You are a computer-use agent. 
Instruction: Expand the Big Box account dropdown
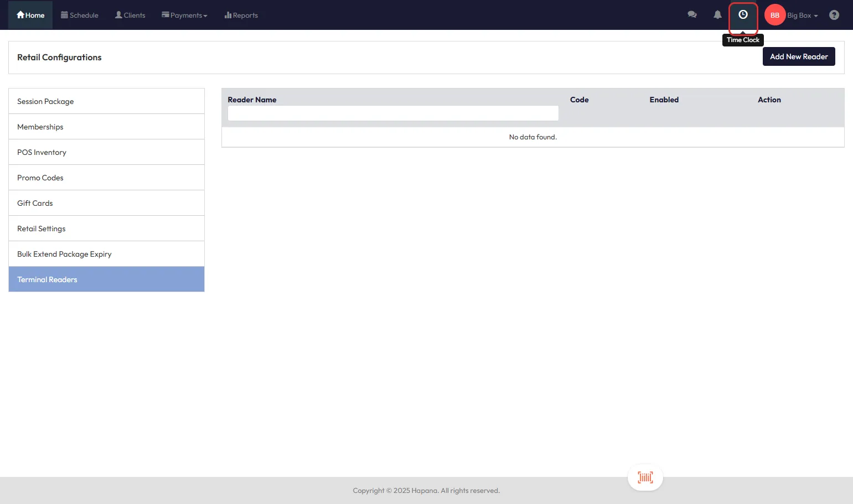coord(802,15)
